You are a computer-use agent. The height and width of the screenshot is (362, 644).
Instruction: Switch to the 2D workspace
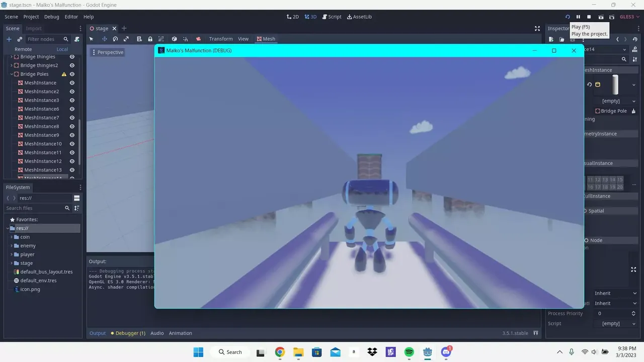pos(293,17)
